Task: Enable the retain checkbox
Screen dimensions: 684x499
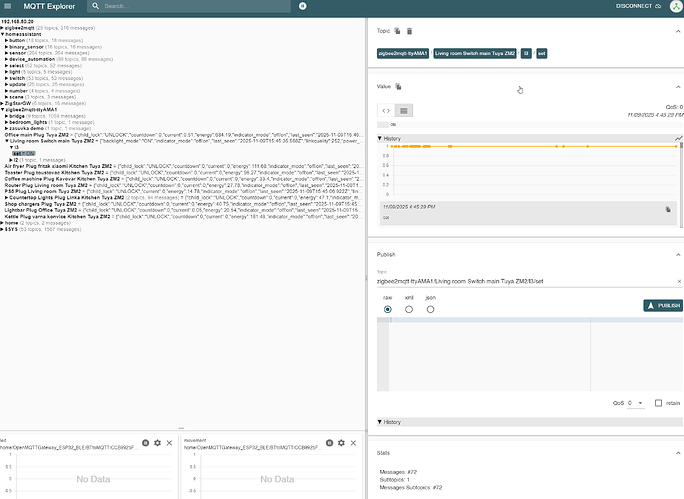Action: (658, 403)
